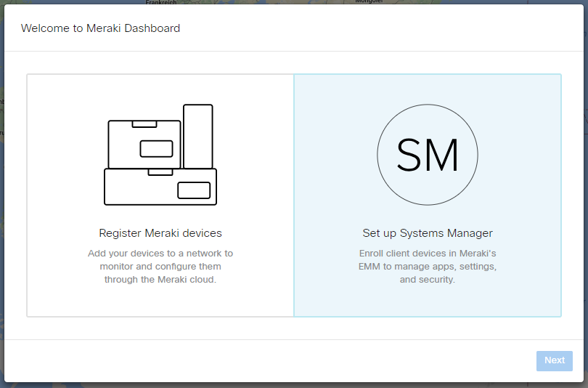Click the "Add your devices to a network" description

pyautogui.click(x=160, y=266)
